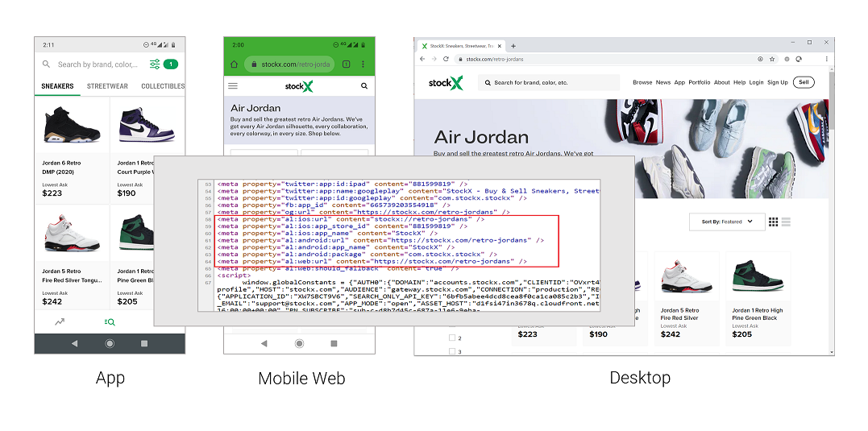Select the StockX browser tab on desktop

click(x=460, y=46)
